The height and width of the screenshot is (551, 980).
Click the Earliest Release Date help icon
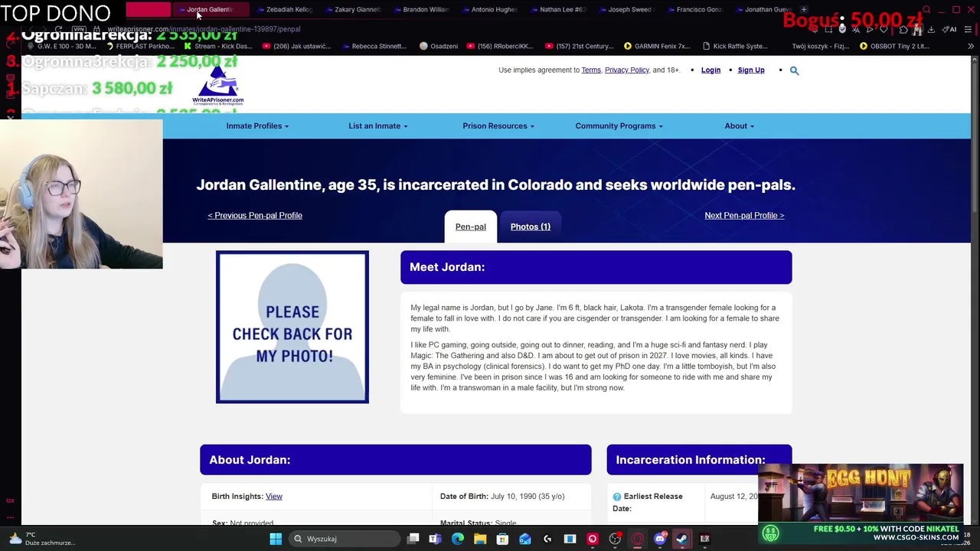(x=617, y=497)
